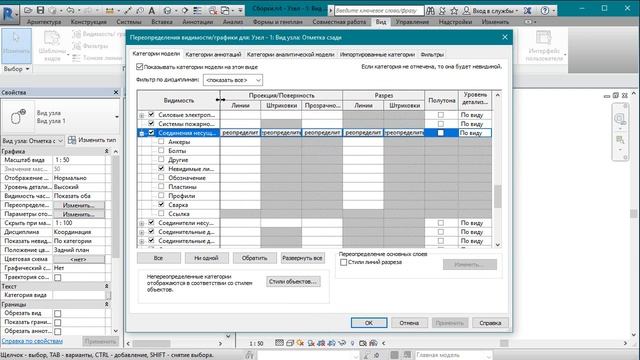640x360 pixels.
Task: Click the Text 'A' icon
Action: tap(151, 10)
